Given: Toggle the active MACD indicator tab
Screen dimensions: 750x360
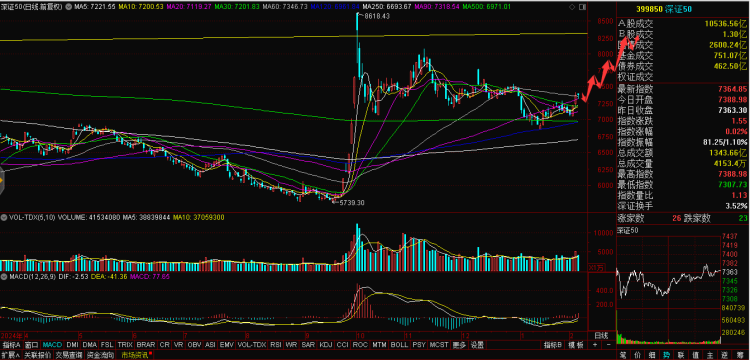Looking at the screenshot, I should (52, 345).
